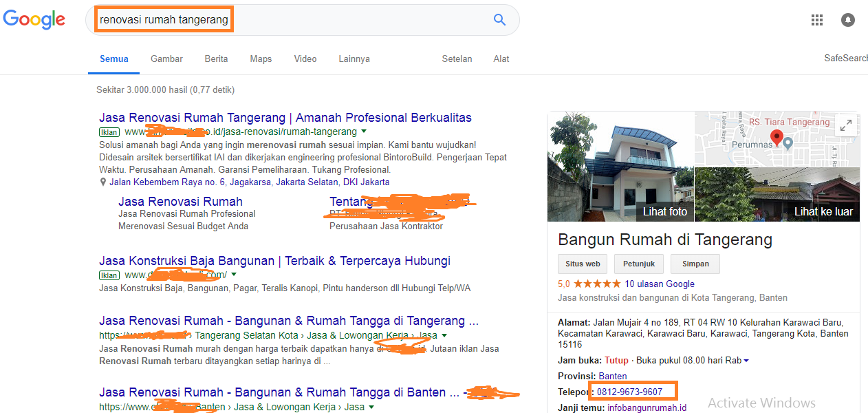
Task: Open the Maps tab
Action: pos(261,59)
